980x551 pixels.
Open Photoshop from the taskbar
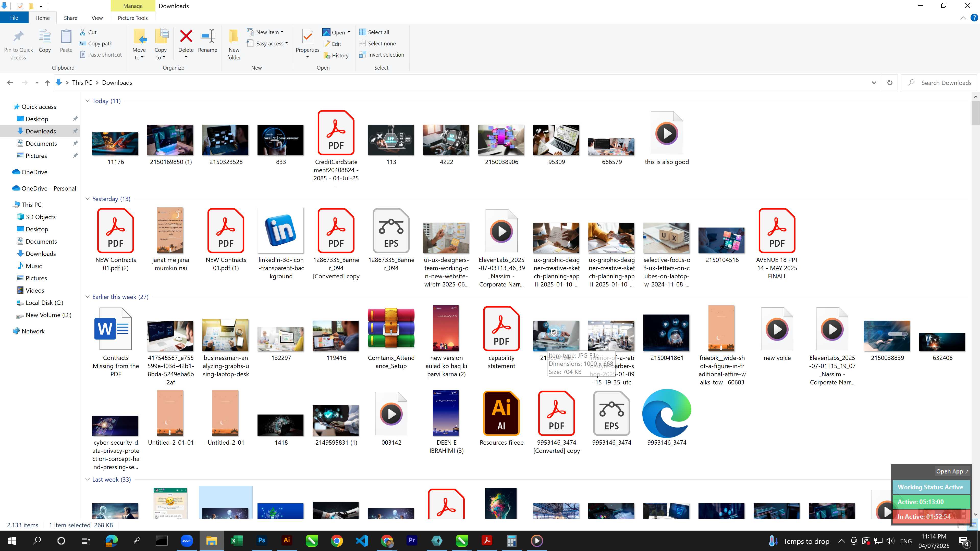pyautogui.click(x=262, y=540)
